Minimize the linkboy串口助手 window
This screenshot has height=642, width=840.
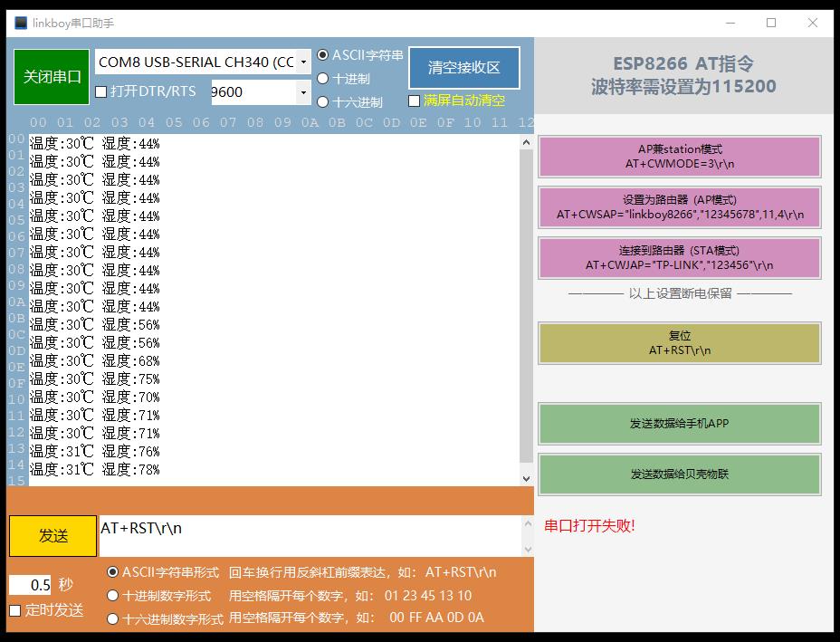[x=730, y=23]
